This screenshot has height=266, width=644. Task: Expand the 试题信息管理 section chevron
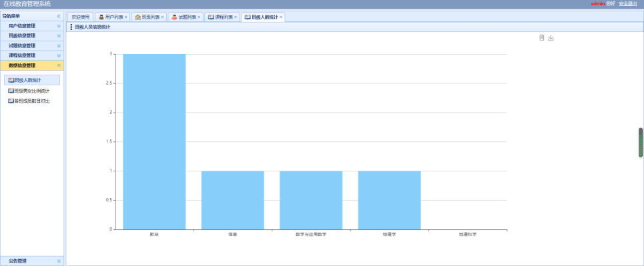pos(59,45)
